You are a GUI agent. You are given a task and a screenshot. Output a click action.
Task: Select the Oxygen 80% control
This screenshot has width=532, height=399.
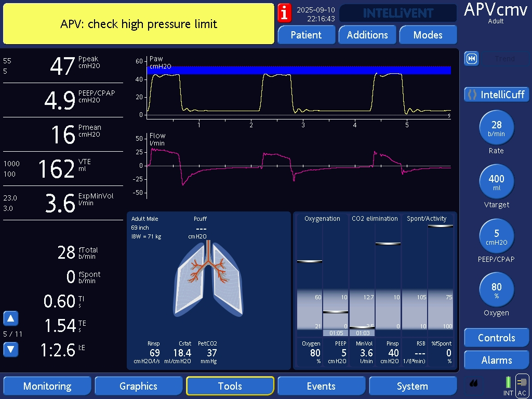496,290
